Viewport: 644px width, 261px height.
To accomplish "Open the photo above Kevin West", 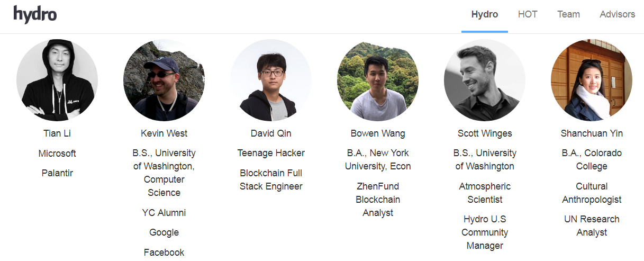I will tap(164, 80).
